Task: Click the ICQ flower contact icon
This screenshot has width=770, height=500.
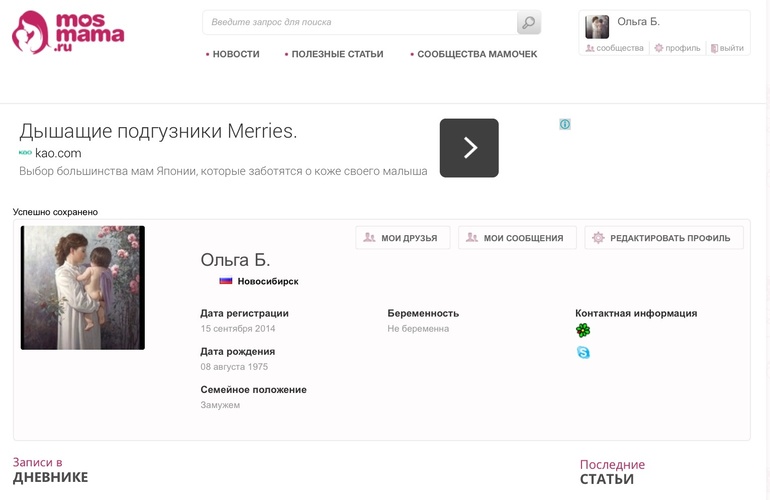Action: (583, 330)
